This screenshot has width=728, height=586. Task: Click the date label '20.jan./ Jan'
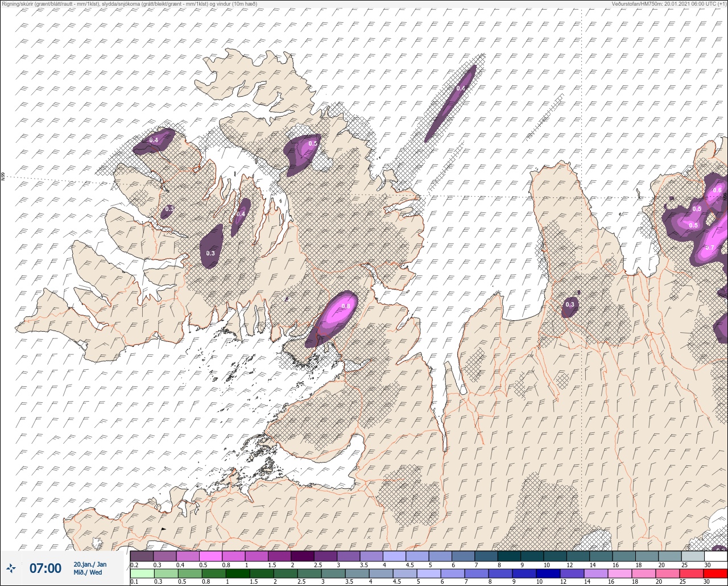tap(90, 564)
